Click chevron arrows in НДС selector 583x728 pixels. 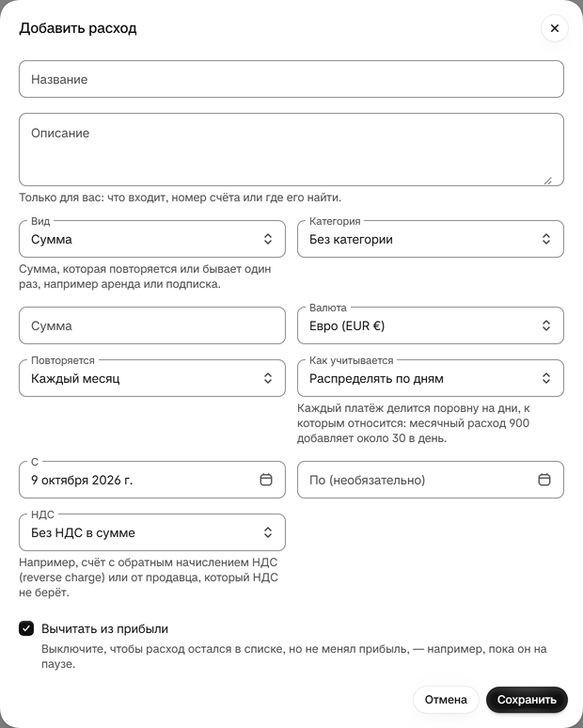tap(268, 532)
